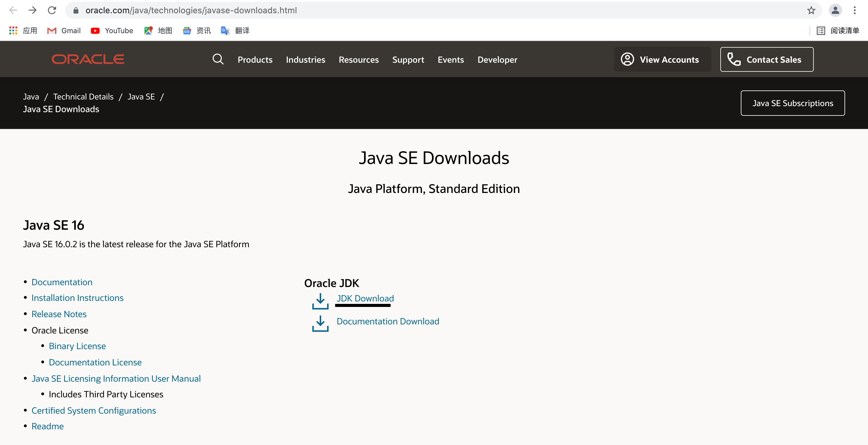Click the browser forward arrow
Screen dimensions: 868x445
coord(32,11)
